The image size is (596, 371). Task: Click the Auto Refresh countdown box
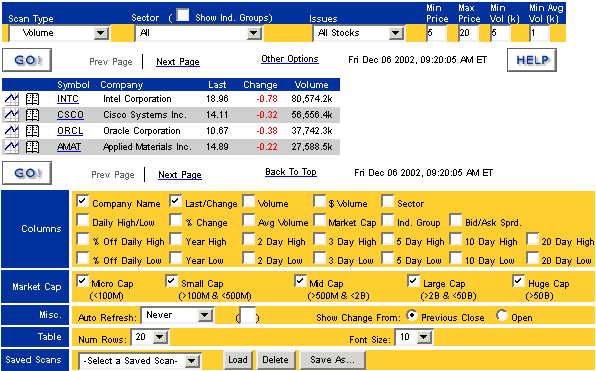[x=247, y=316]
